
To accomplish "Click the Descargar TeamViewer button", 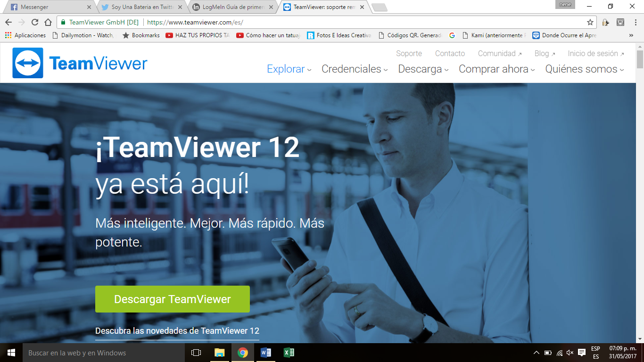I will tap(172, 299).
